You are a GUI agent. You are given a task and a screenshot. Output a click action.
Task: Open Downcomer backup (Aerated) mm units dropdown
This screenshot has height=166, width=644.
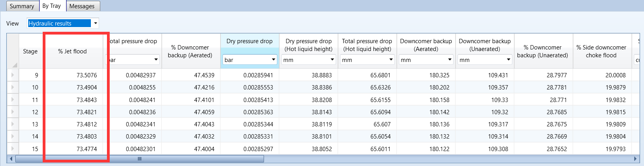coord(450,60)
